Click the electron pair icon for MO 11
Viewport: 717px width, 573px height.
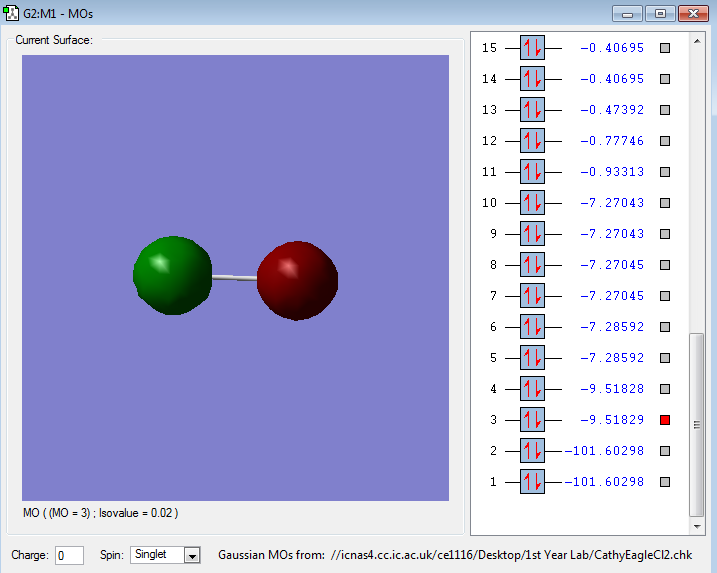tap(532, 172)
